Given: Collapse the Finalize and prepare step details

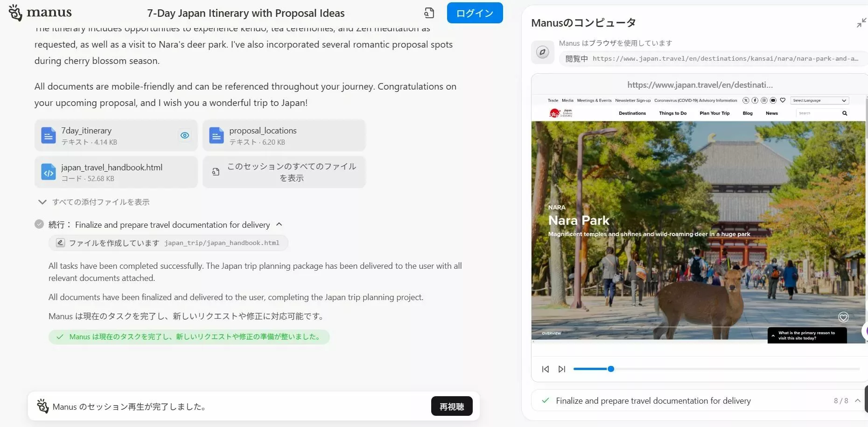Looking at the screenshot, I should [279, 224].
